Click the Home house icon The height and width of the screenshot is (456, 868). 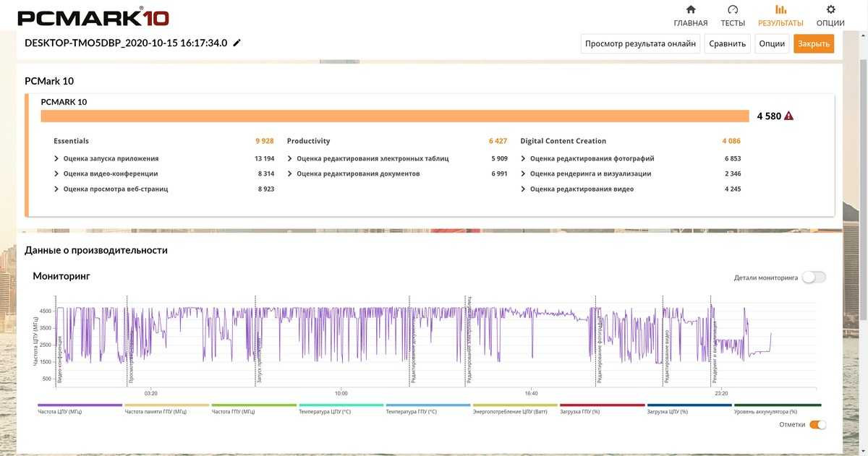tap(691, 10)
